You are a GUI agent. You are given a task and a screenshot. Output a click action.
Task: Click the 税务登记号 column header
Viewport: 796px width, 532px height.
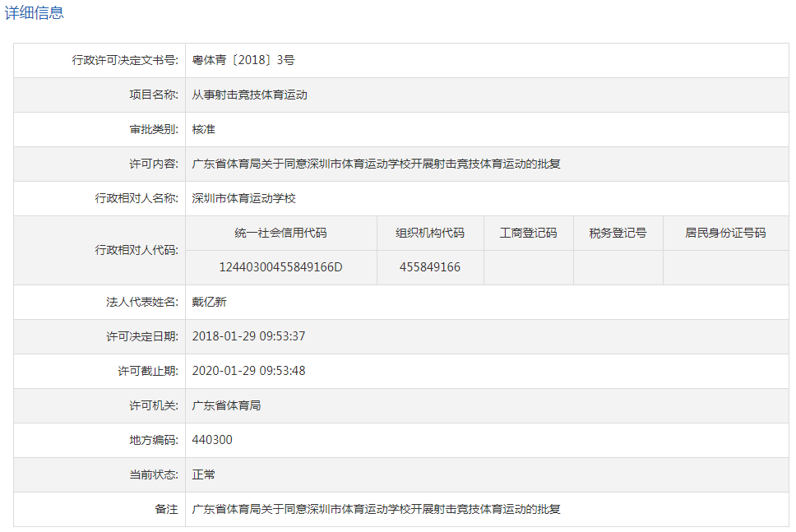(x=618, y=233)
